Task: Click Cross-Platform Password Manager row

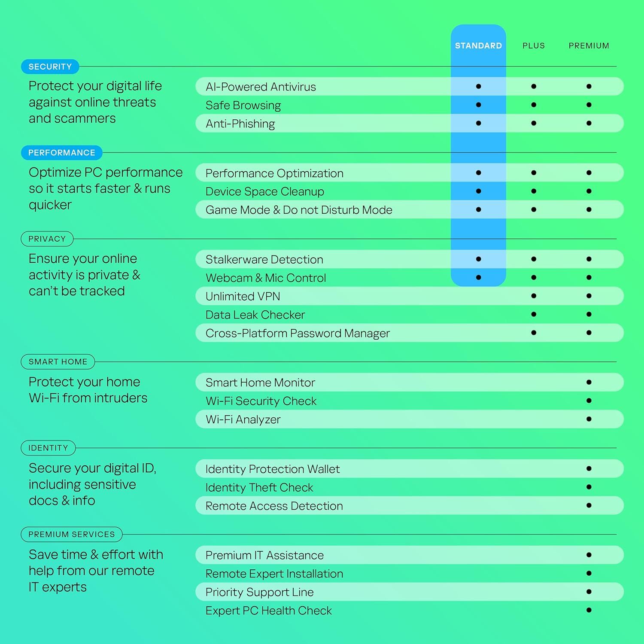Action: pyautogui.click(x=410, y=333)
